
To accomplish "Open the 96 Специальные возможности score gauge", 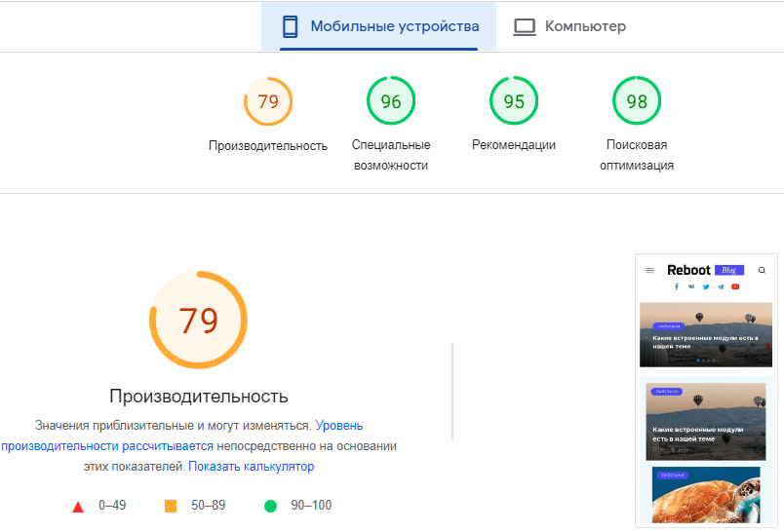I will point(391,101).
